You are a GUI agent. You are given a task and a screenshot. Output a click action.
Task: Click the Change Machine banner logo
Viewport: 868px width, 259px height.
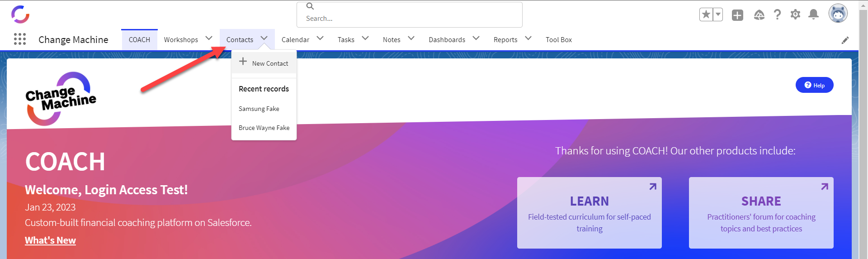point(61,99)
